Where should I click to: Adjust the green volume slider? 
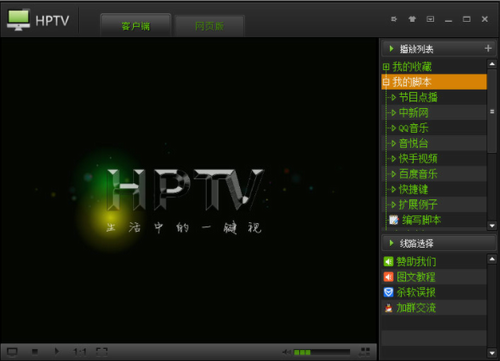click(x=322, y=352)
